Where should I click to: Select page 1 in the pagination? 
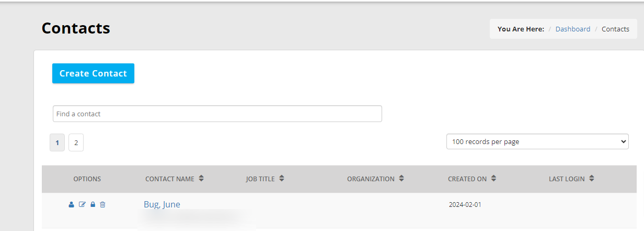click(x=57, y=142)
